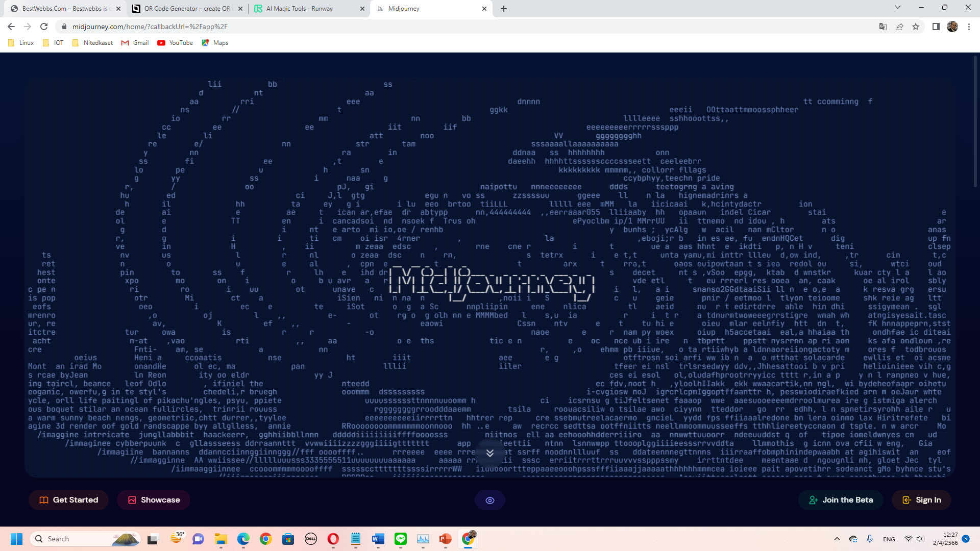The width and height of the screenshot is (980, 551).
Task: Click Join the Beta
Action: (841, 500)
